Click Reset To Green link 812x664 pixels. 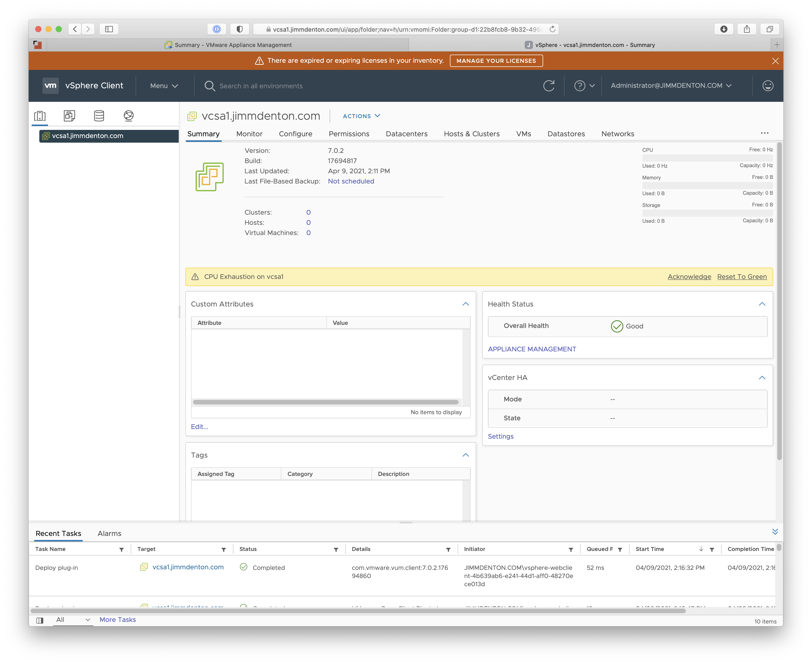(742, 277)
